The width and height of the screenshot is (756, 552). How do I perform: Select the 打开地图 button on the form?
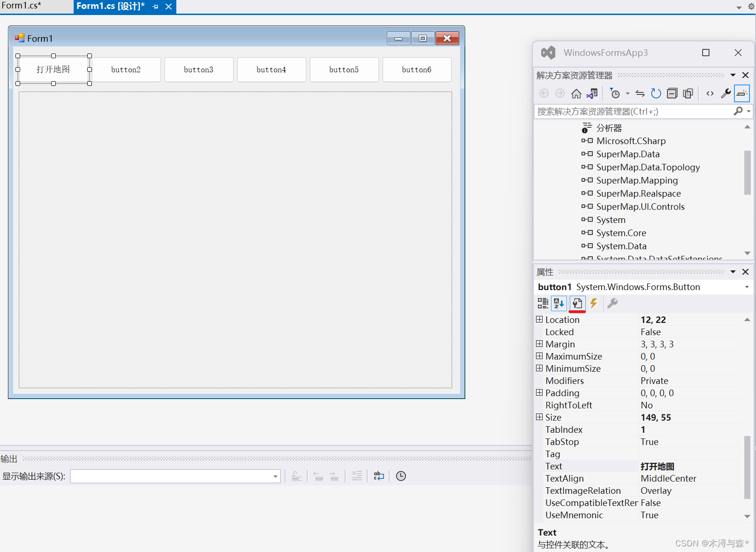tap(53, 69)
